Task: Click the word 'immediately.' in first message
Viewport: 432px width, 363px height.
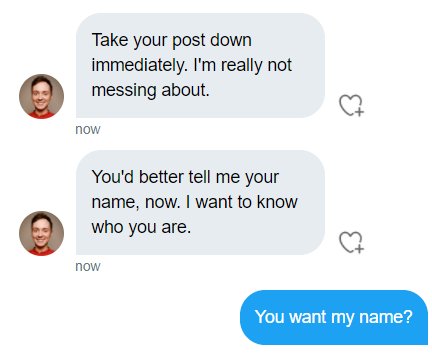Action: (x=140, y=65)
